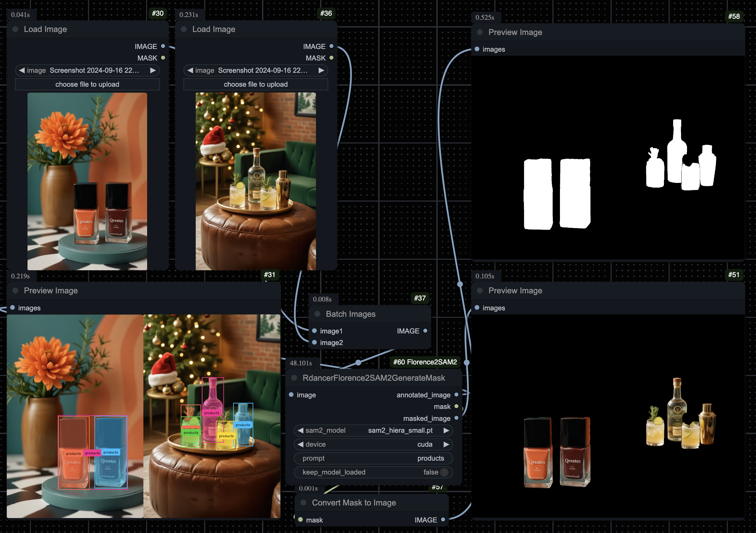
Task: Collapse the Batch Images node dot
Action: pos(317,314)
